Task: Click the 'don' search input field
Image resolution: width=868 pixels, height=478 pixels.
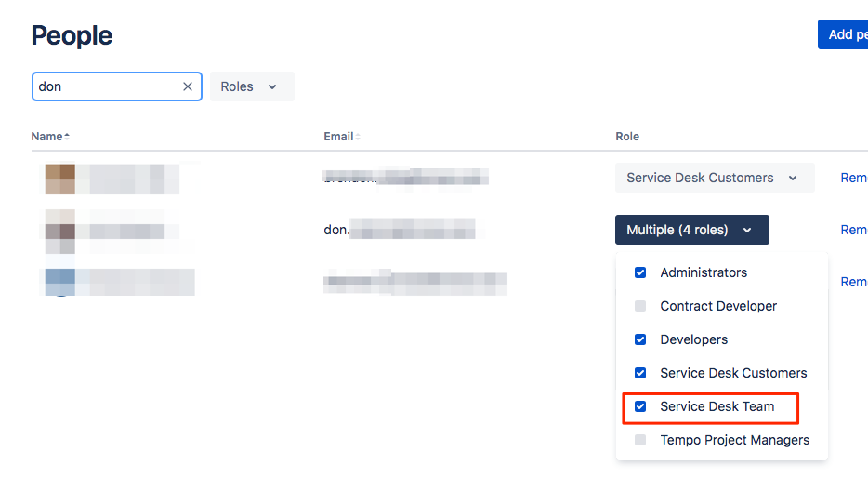Action: click(x=117, y=86)
